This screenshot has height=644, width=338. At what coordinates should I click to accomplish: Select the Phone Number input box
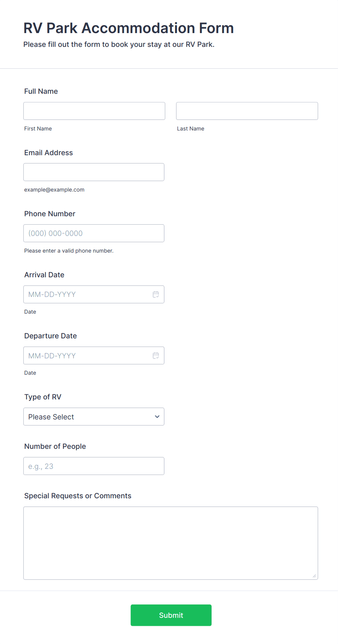[x=94, y=233]
